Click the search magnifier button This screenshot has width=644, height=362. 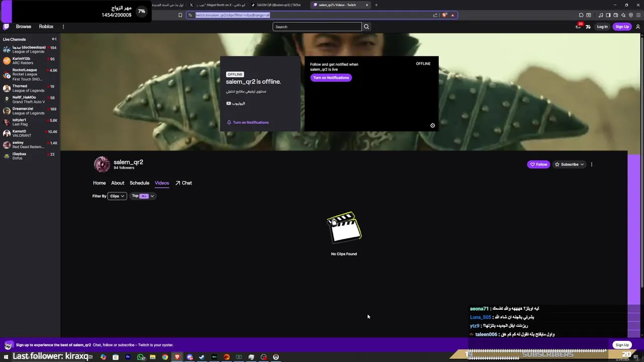pyautogui.click(x=366, y=27)
